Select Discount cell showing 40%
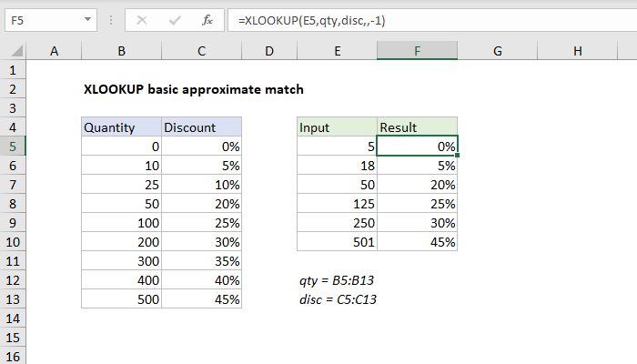Image resolution: width=637 pixels, height=364 pixels. pyautogui.click(x=201, y=280)
